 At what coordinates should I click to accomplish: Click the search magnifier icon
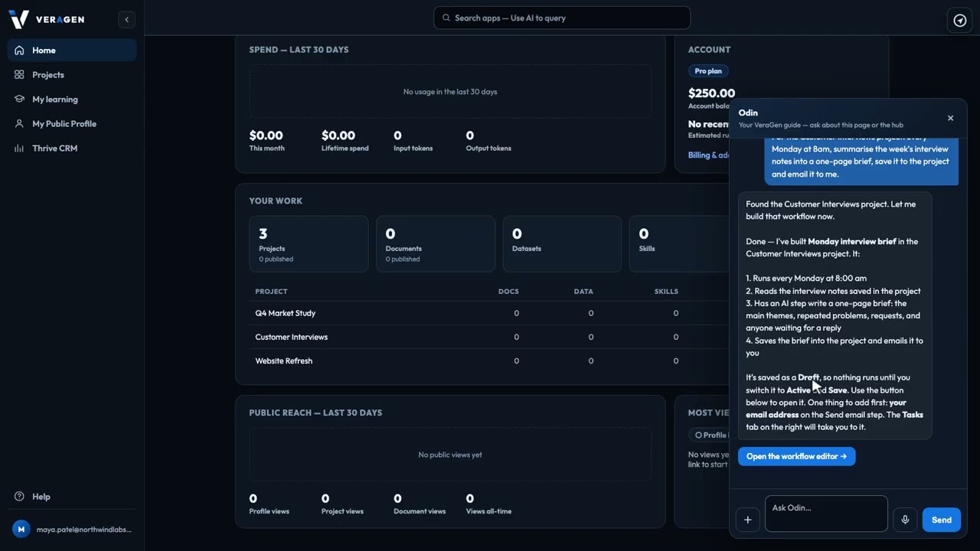tap(446, 18)
